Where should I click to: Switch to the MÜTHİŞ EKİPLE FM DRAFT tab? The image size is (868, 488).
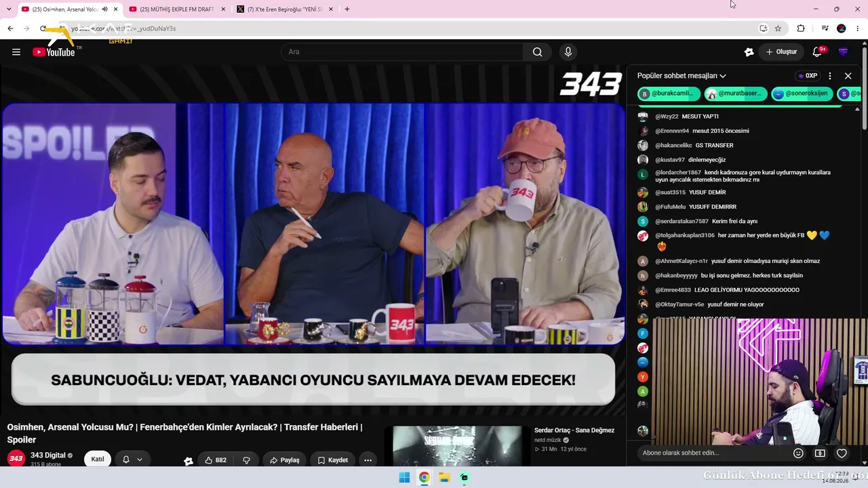178,9
